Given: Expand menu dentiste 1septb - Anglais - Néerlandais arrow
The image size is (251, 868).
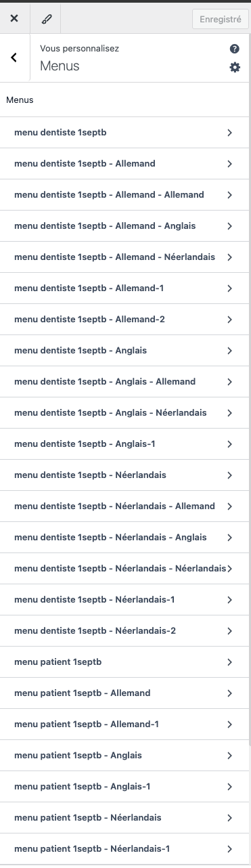Looking at the screenshot, I should pos(230,413).
